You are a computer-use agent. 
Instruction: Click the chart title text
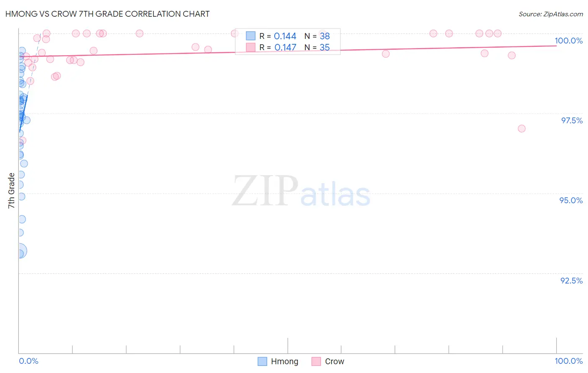pyautogui.click(x=107, y=14)
